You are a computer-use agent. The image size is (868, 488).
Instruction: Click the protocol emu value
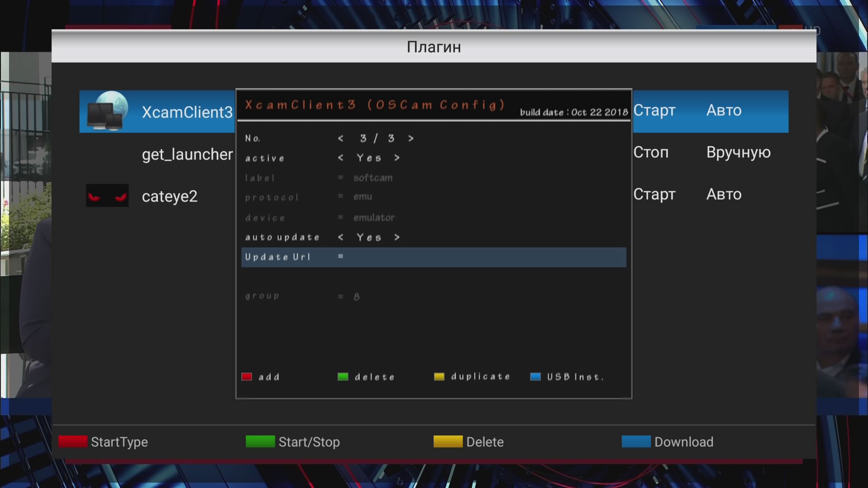coord(363,197)
